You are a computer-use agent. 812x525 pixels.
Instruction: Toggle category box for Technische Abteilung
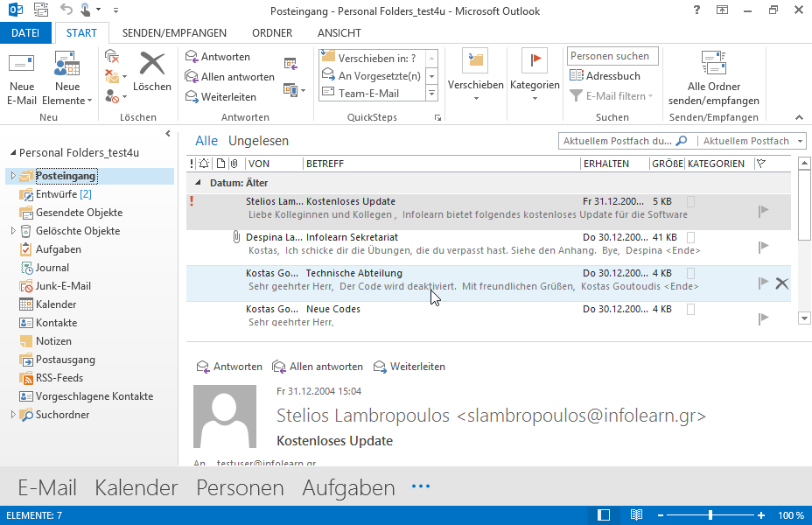pyautogui.click(x=690, y=273)
